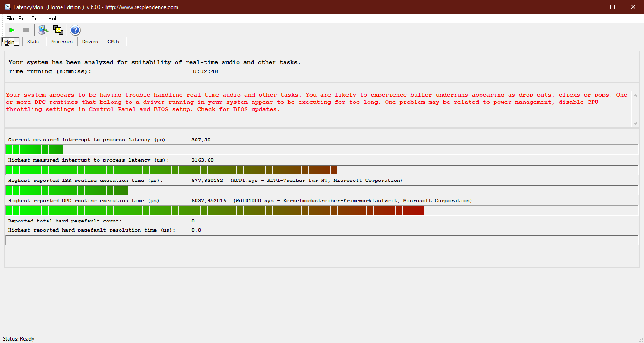Image resolution: width=644 pixels, height=343 pixels.
Task: Click the ACPI.sys driver description text
Action: pyautogui.click(x=316, y=181)
